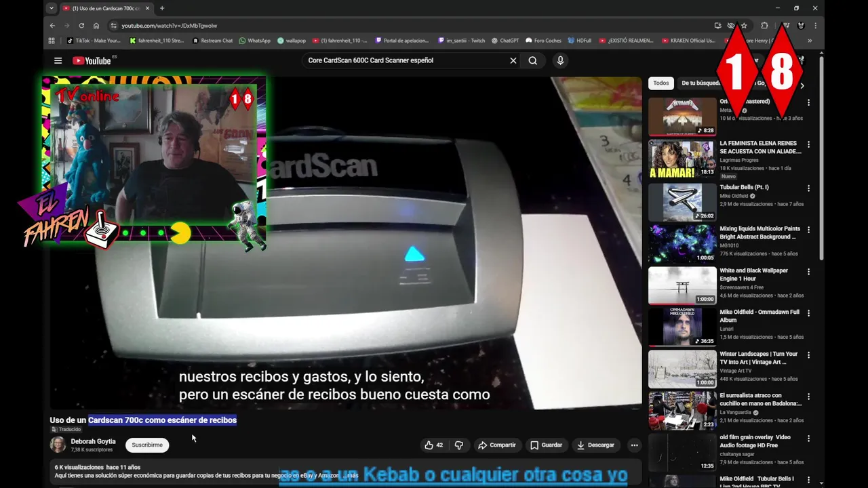The image size is (868, 488).
Task: Click video title 'Uso de un Cardscan 700c'
Action: (x=143, y=420)
